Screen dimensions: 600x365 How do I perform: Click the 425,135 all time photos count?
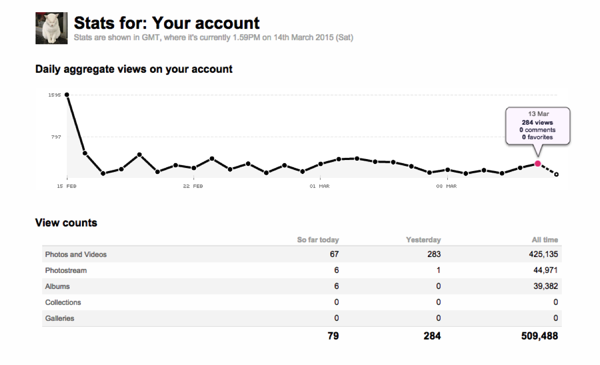tap(543, 254)
